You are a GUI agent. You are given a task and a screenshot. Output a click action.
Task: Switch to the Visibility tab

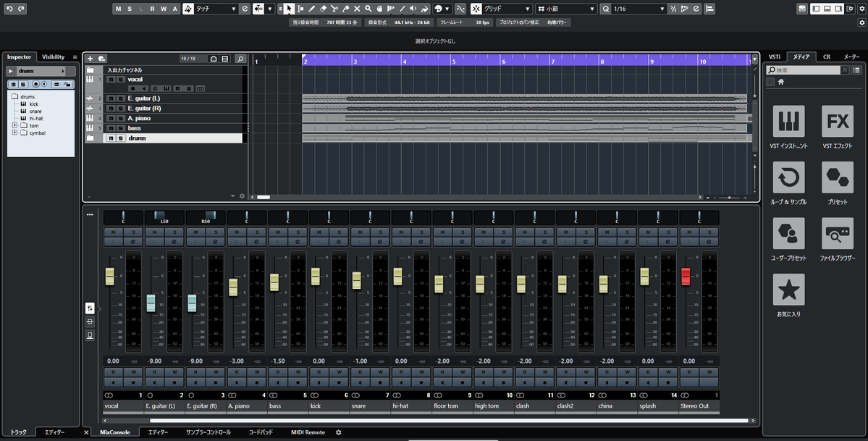53,57
